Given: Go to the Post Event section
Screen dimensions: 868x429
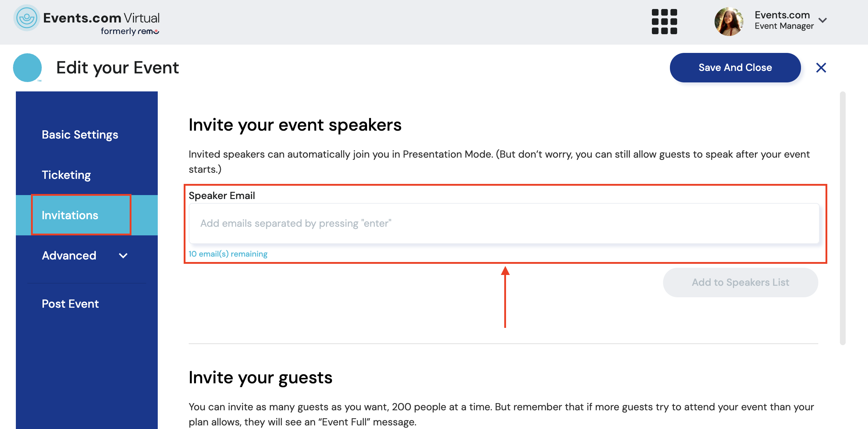Looking at the screenshot, I should 70,304.
